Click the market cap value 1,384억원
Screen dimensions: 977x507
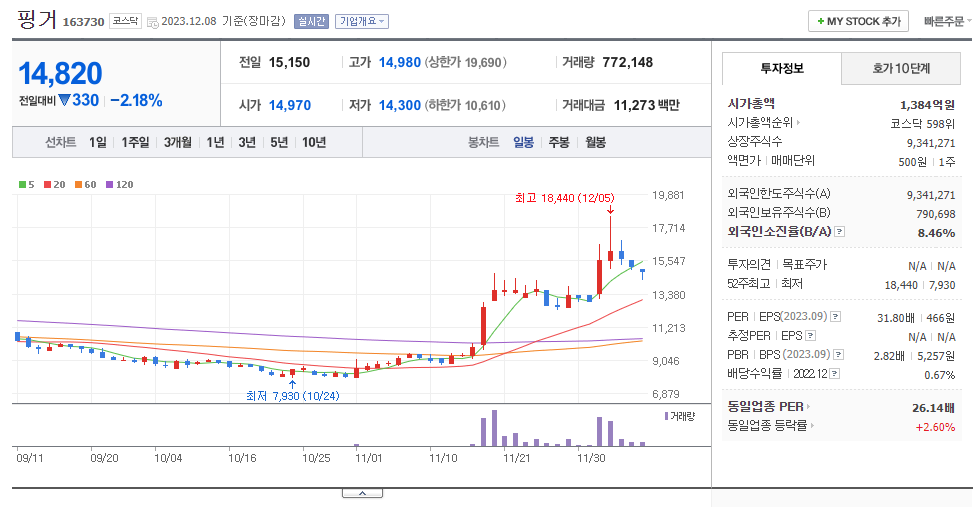(927, 105)
